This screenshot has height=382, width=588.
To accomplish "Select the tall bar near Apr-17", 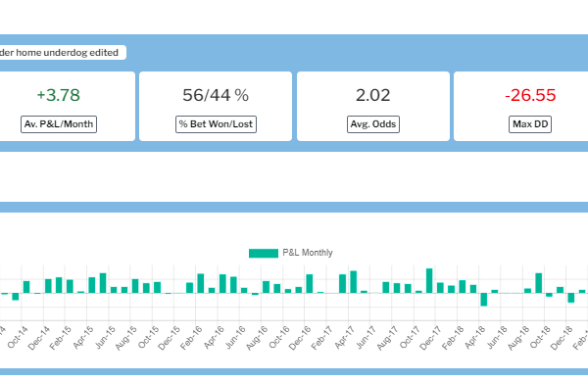I will pos(353,282).
